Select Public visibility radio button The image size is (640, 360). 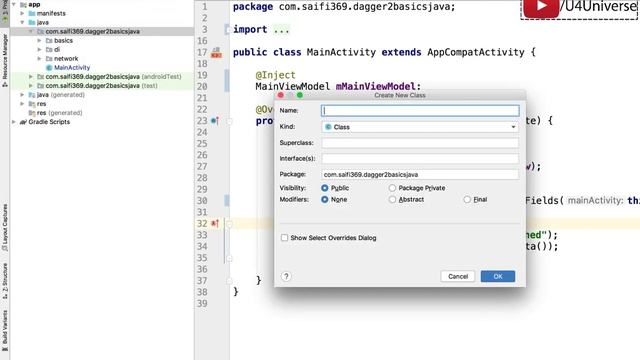pos(324,188)
